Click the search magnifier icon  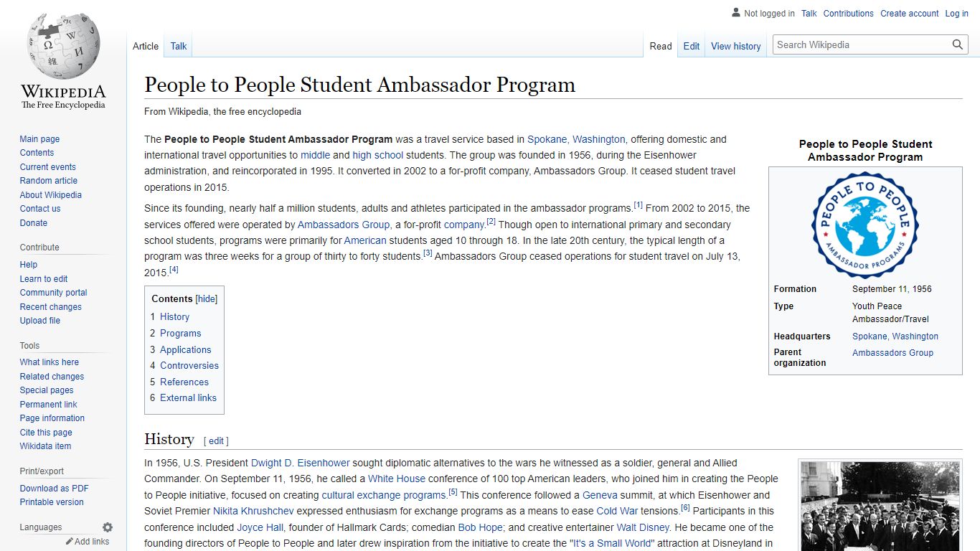point(958,44)
